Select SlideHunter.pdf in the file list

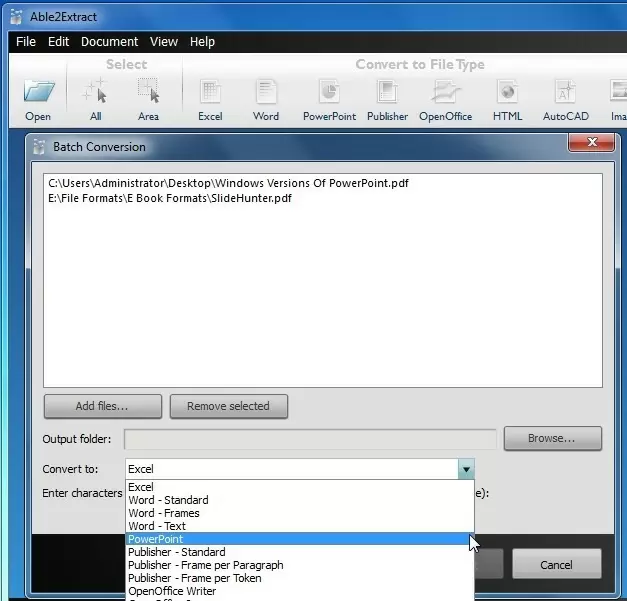170,198
